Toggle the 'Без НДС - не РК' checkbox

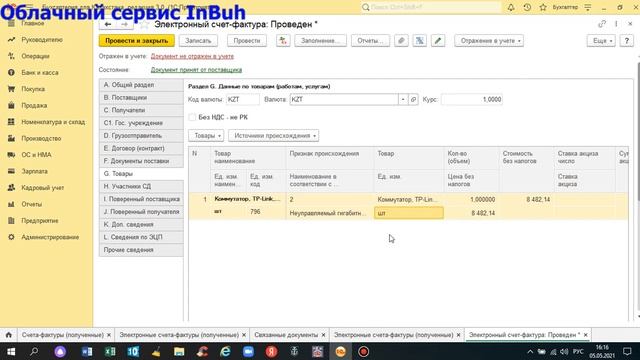[192, 118]
